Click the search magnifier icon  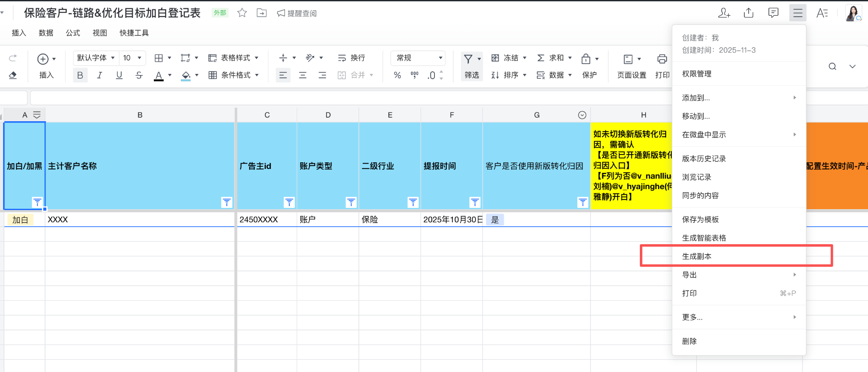click(x=832, y=67)
